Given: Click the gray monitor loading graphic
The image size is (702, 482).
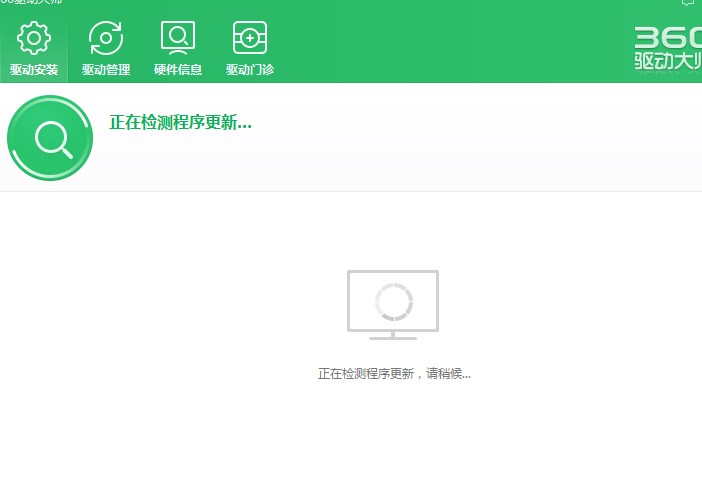Looking at the screenshot, I should point(392,304).
